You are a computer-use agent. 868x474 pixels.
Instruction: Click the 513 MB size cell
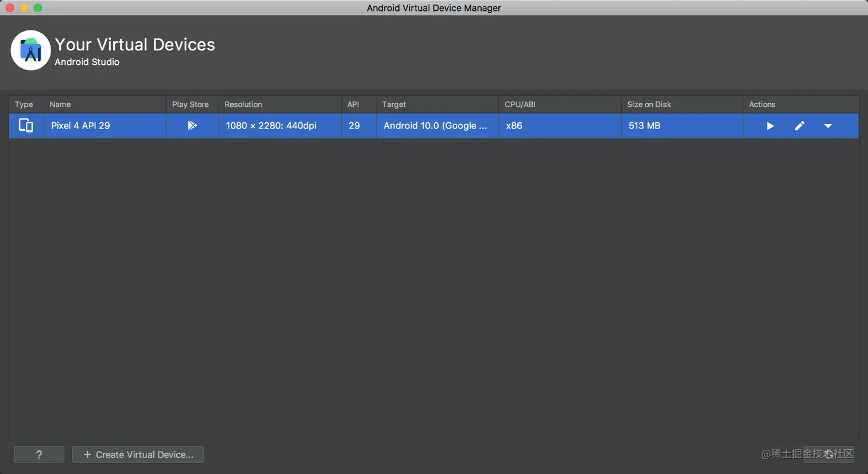tap(682, 126)
